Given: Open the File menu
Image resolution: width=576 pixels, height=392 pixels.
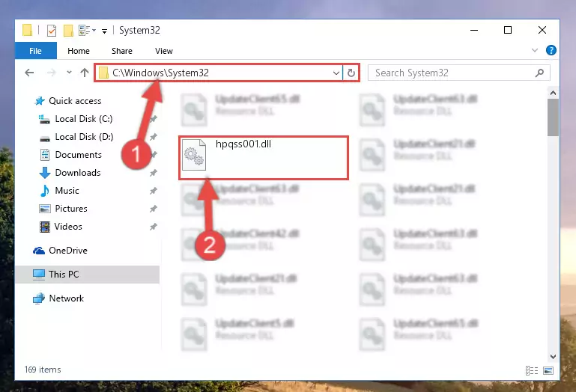Looking at the screenshot, I should tap(36, 51).
